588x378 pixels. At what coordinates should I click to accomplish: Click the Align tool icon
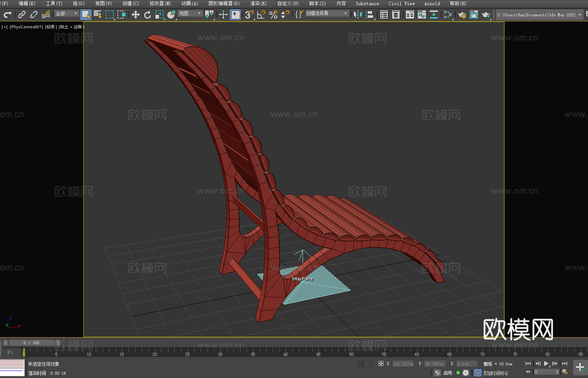tap(370, 15)
